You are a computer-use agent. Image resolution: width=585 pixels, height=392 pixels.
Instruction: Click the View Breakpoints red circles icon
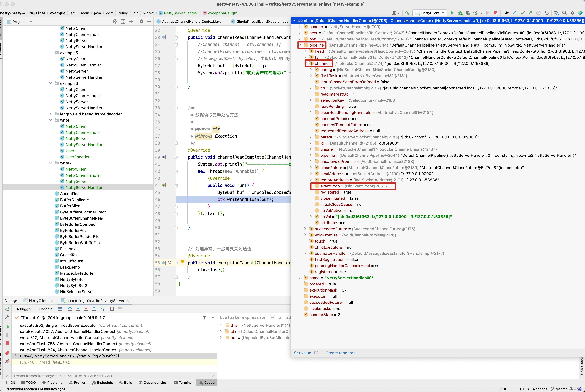pyautogui.click(x=7, y=353)
